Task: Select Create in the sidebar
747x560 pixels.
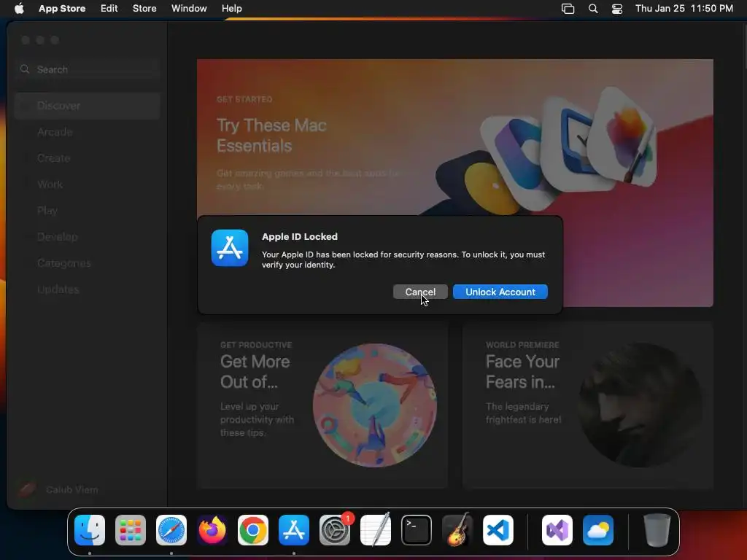Action: pos(88,158)
